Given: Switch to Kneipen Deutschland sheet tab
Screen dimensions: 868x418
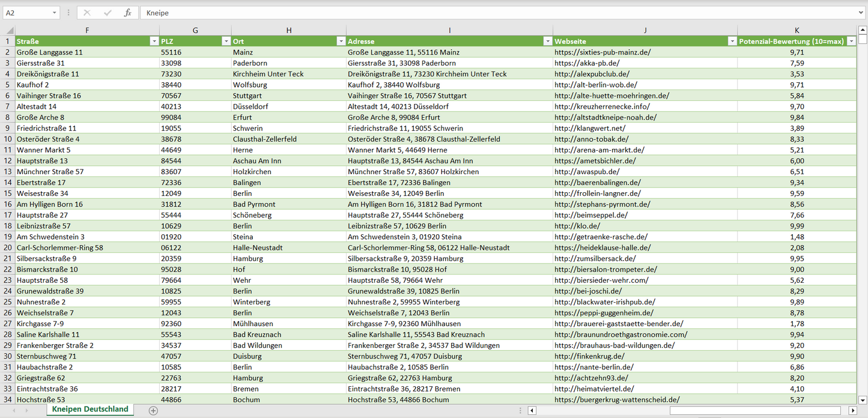Looking at the screenshot, I should point(90,409).
